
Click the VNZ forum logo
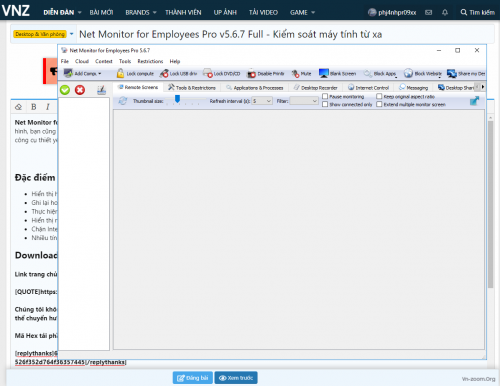click(x=16, y=10)
